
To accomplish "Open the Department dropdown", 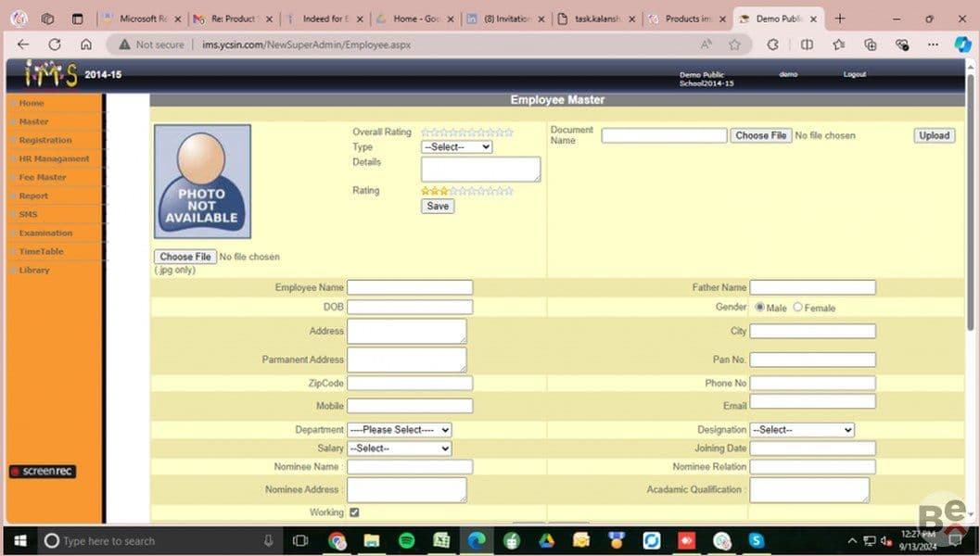I will pyautogui.click(x=400, y=430).
